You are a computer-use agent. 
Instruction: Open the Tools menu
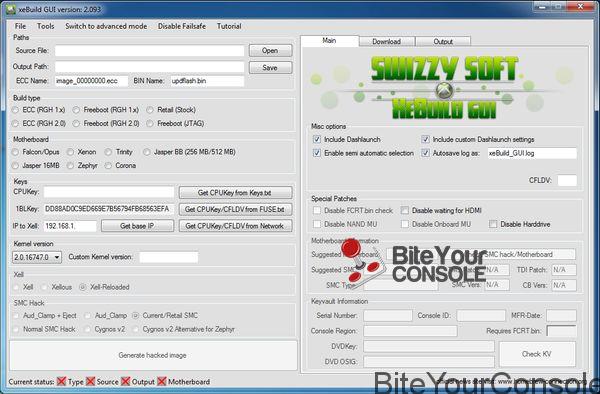pyautogui.click(x=46, y=26)
